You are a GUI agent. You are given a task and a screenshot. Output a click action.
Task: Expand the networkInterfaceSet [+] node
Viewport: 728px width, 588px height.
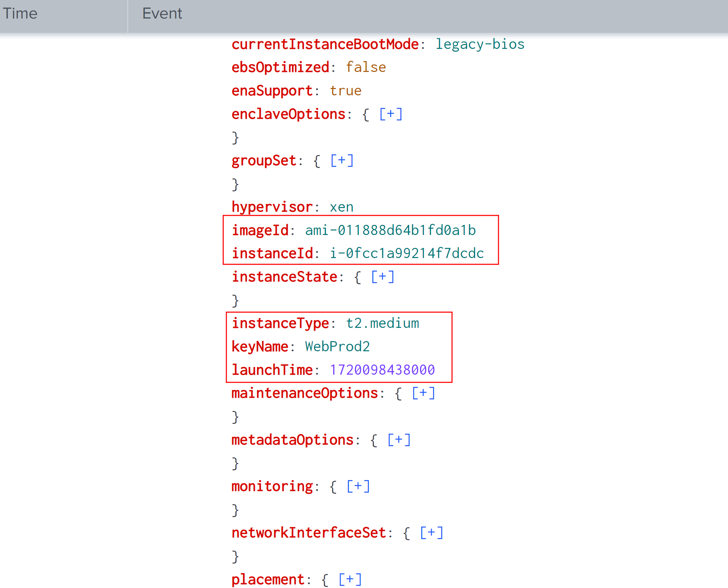coord(431,533)
